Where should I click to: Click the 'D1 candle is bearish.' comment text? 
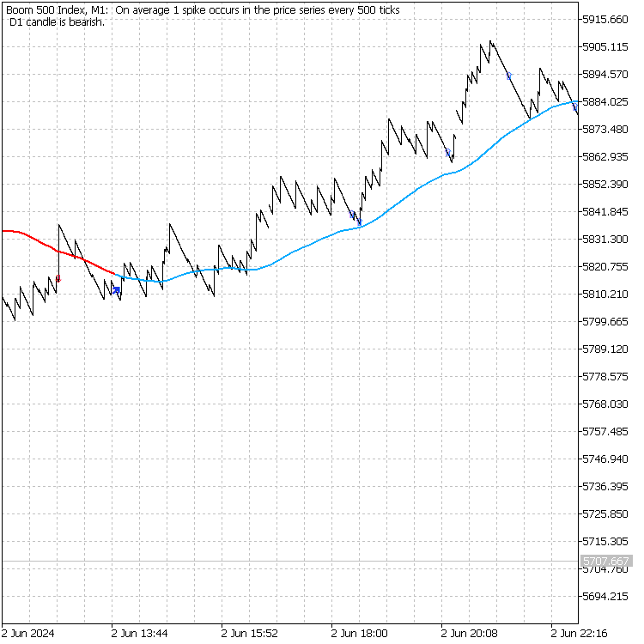point(57,22)
